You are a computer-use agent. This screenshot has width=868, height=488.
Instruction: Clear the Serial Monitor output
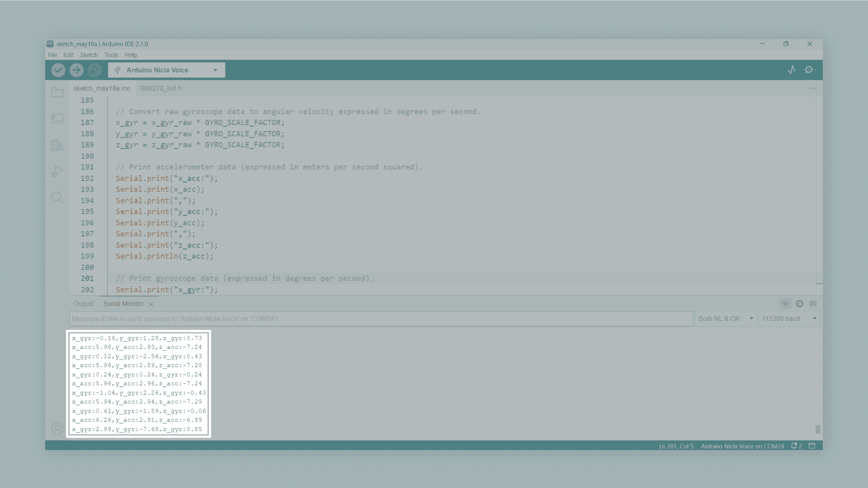click(813, 304)
